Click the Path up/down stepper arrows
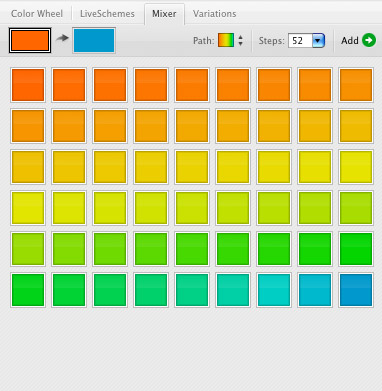Viewport: 382px width, 391px height. (240, 41)
